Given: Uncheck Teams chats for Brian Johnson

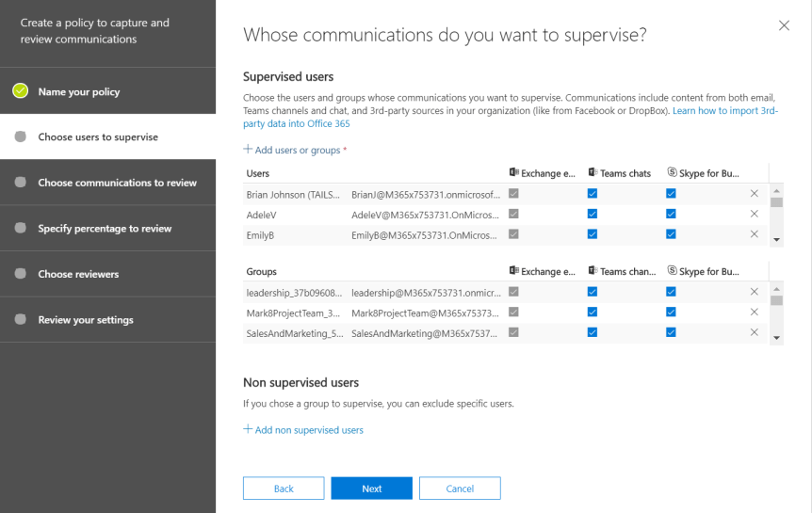Looking at the screenshot, I should pos(592,193).
